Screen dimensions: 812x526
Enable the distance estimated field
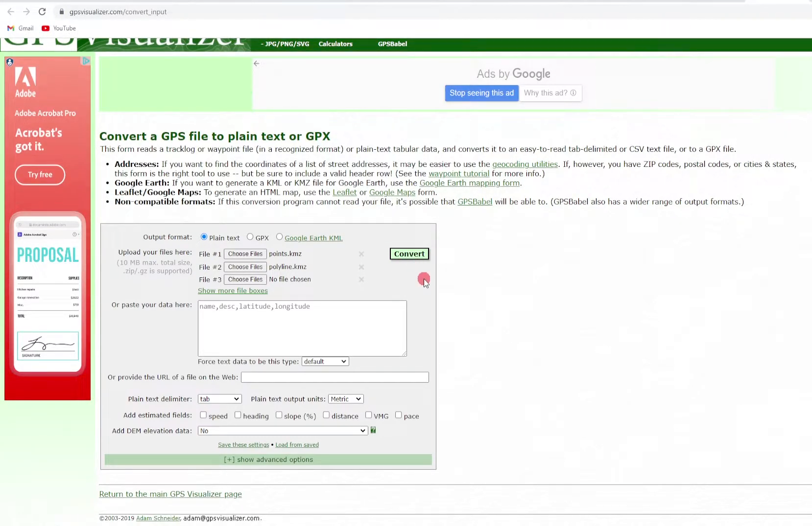click(x=326, y=415)
